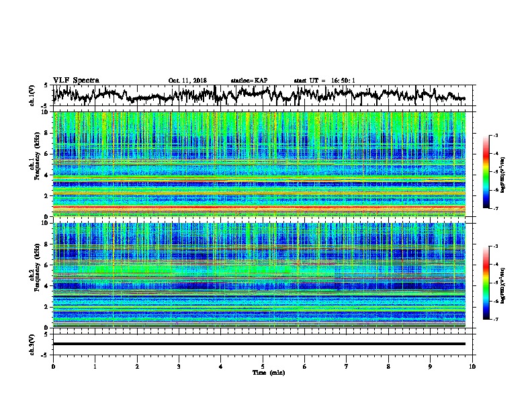The height and width of the screenshot is (411, 532).
Task: Click the "2" kHz tick on ch.1 frequency axis
Action: tap(48, 196)
